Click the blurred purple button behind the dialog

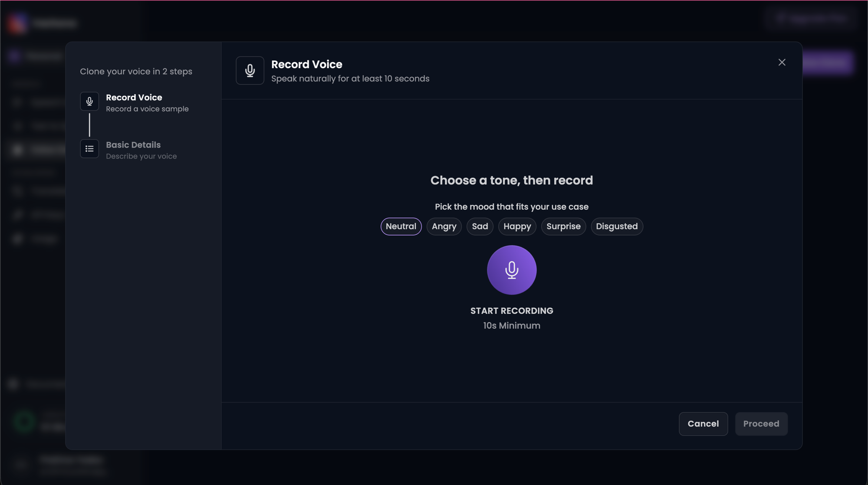(828, 62)
